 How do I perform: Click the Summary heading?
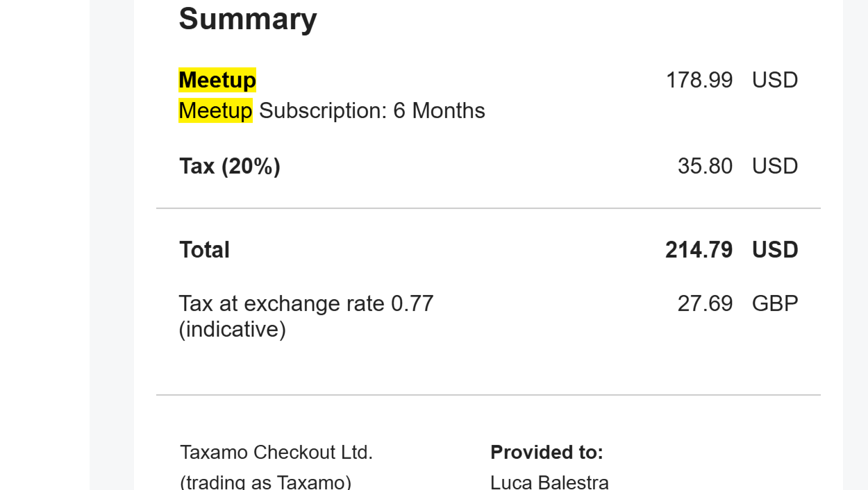click(x=247, y=19)
